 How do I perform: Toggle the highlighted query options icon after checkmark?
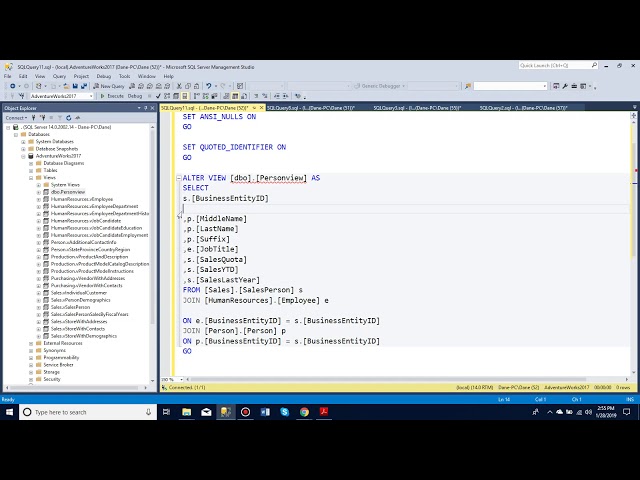184,96
